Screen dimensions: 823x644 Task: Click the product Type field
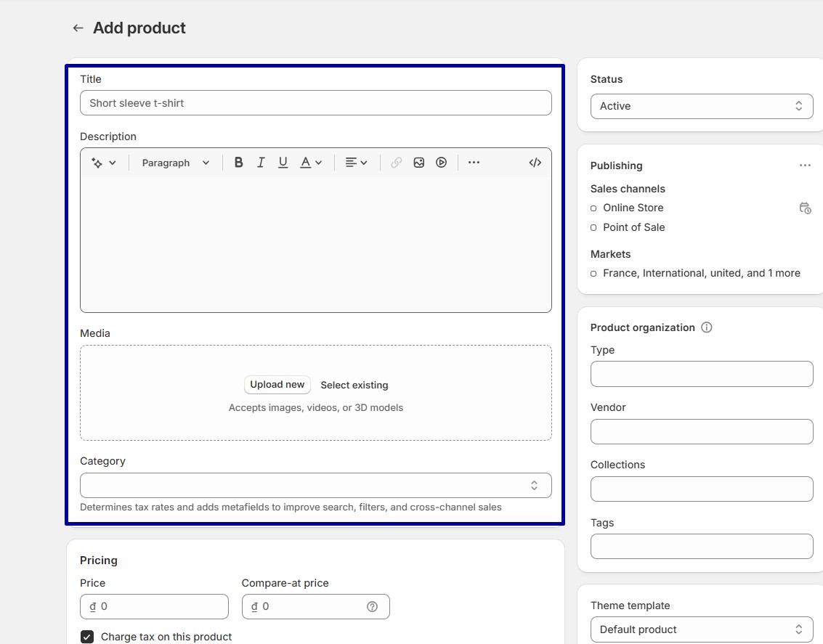[702, 374]
